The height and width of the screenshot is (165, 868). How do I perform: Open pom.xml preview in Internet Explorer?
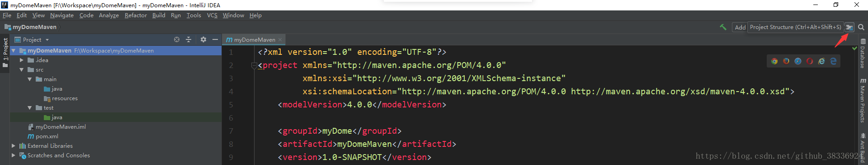coord(821,61)
